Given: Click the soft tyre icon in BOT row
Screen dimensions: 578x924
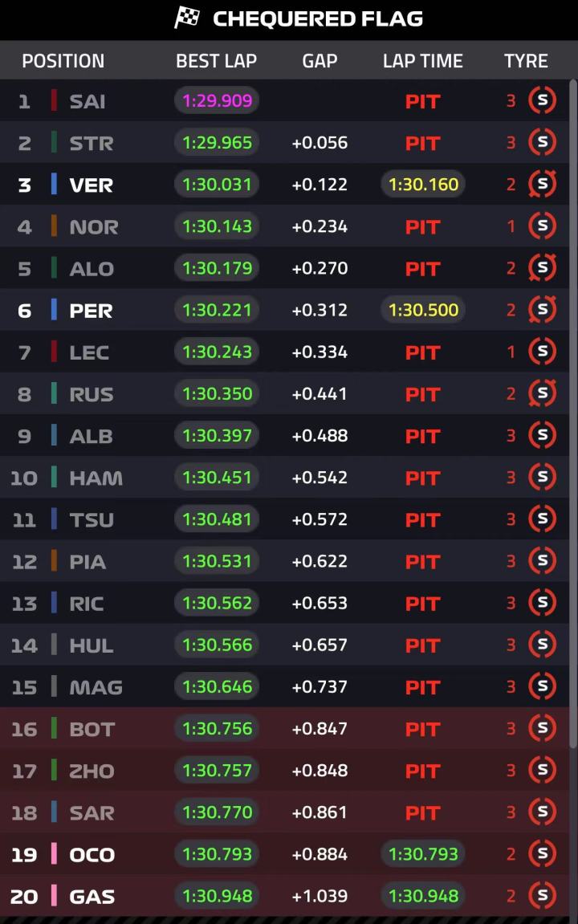Looking at the screenshot, I should point(542,728).
